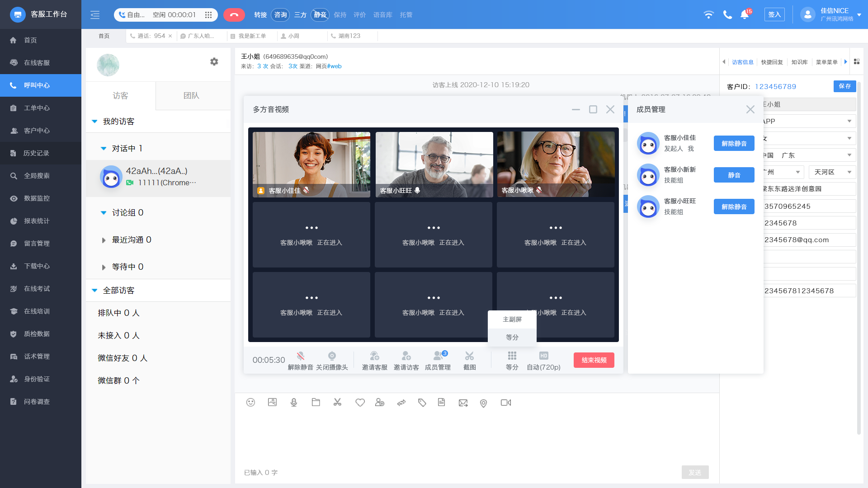The image size is (868, 488).
Task: Open the 快捷回复 tab
Action: pyautogui.click(x=772, y=62)
